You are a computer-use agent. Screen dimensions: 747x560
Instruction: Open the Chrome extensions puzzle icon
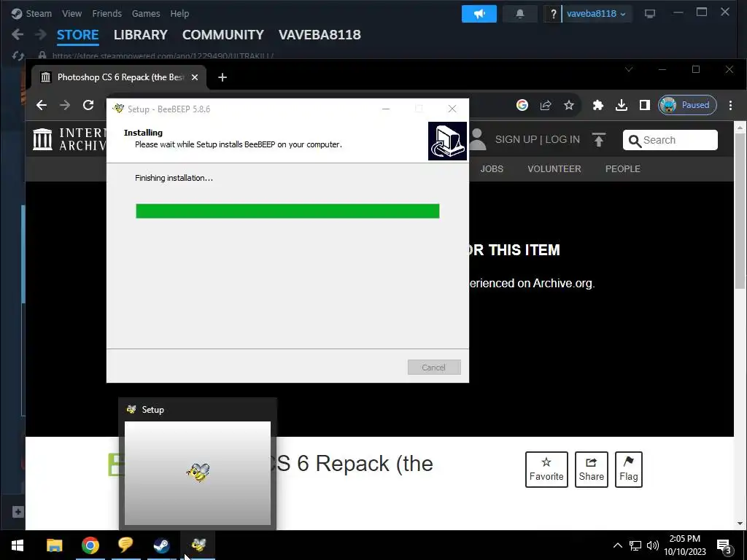(598, 105)
